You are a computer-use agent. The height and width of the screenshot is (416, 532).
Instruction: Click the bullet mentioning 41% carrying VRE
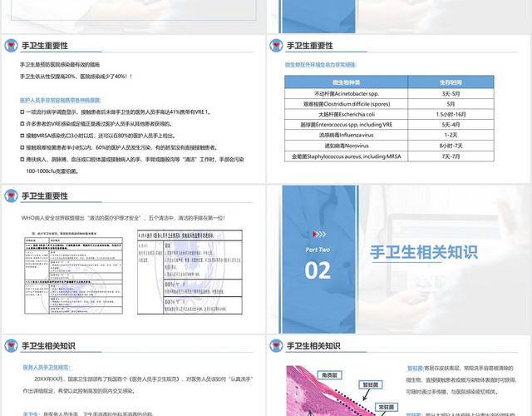coord(116,112)
